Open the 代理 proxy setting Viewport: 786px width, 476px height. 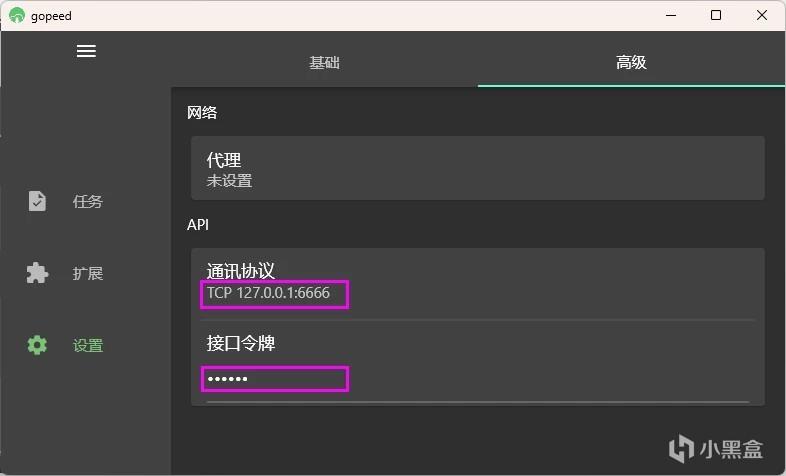point(477,169)
